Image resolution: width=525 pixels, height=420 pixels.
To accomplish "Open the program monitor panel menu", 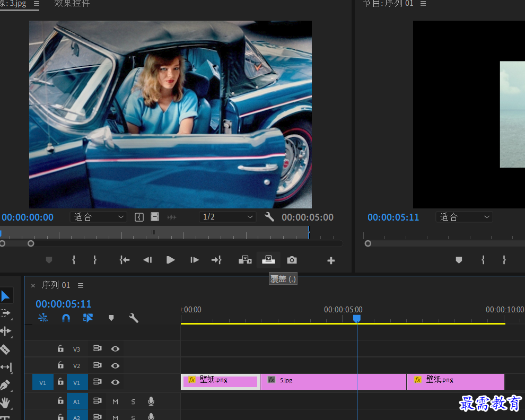I will 423,3.
